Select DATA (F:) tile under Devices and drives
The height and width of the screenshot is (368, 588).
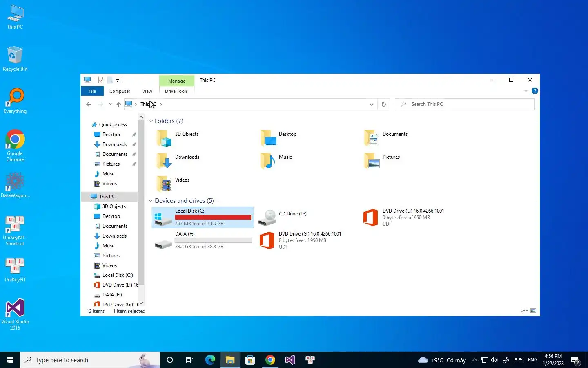point(203,240)
